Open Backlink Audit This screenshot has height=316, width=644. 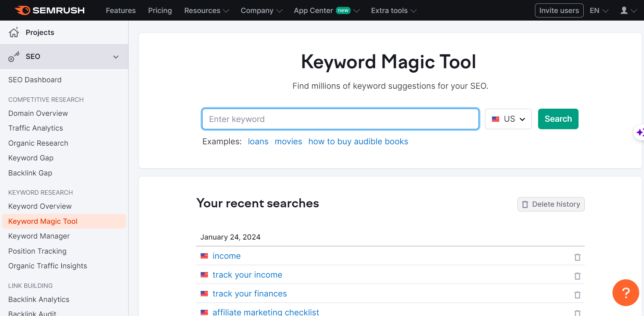pos(32,313)
